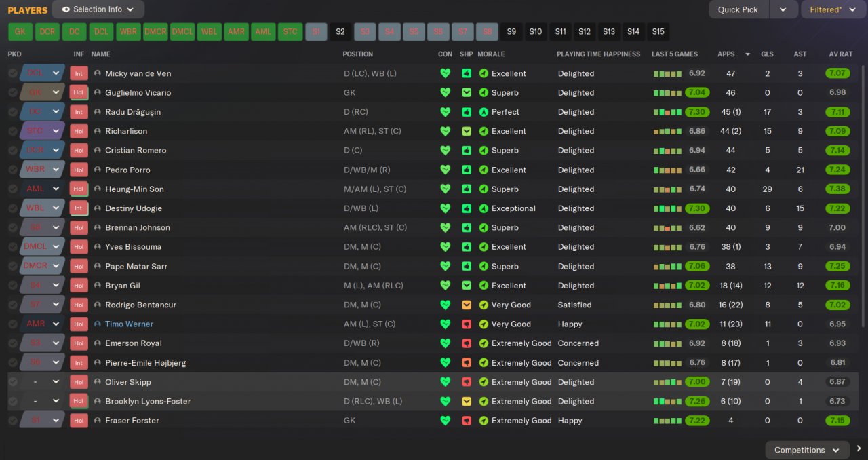868x460 pixels.
Task: Click last 5 games form bars for Heung-Min Son
Action: coord(667,189)
